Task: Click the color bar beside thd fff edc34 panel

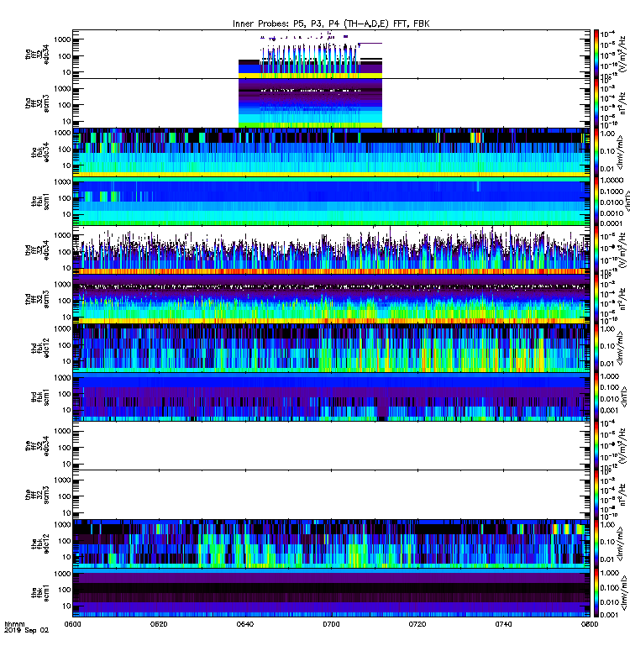Action: coord(596,250)
